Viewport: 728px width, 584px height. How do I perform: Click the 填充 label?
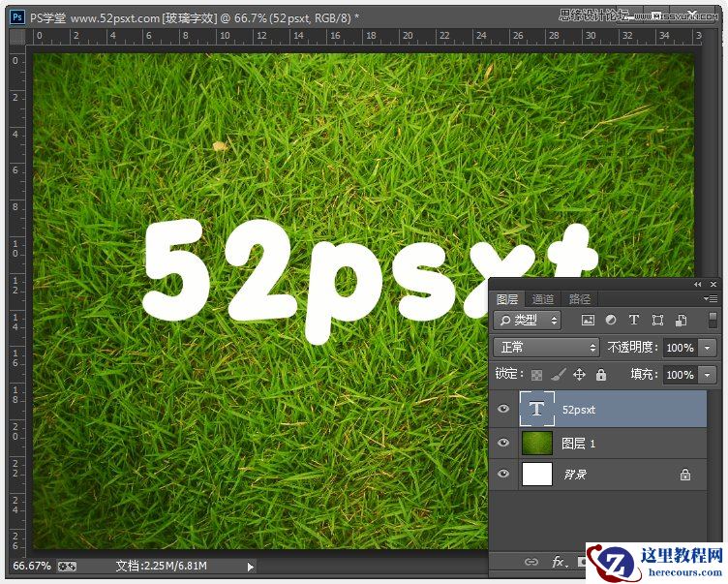pyautogui.click(x=645, y=375)
